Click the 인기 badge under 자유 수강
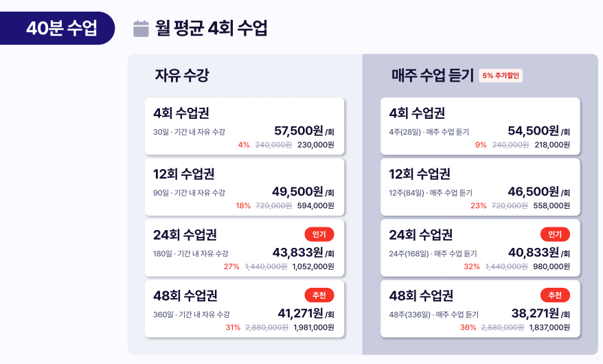This screenshot has height=364, width=603. (319, 234)
